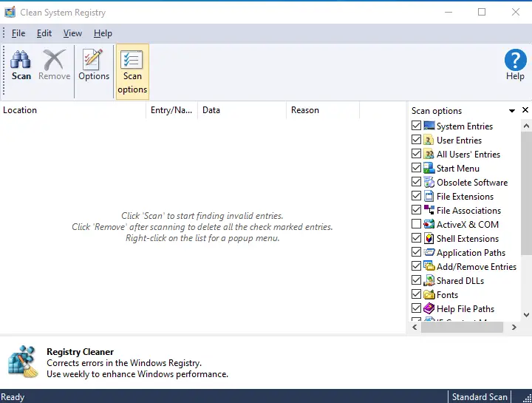Open the Help menu
Screen dimensions: 532x403
click(103, 33)
